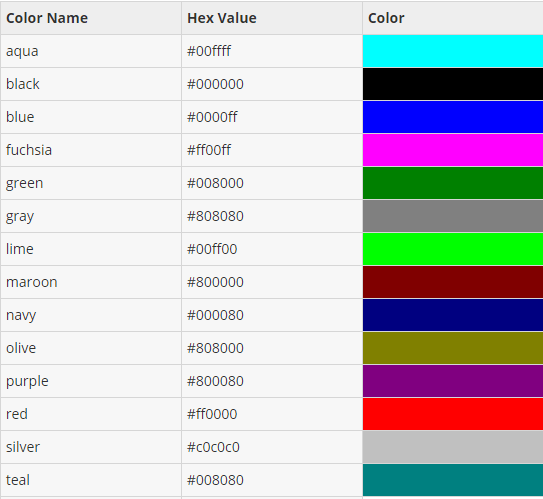Select the green color name cell
The width and height of the screenshot is (543, 499).
click(91, 183)
